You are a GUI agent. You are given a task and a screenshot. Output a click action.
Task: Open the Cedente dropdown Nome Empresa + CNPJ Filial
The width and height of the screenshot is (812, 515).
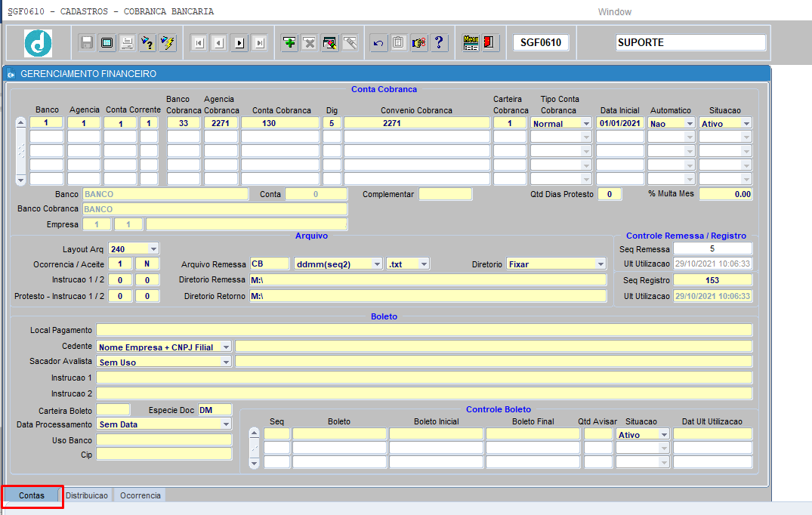pos(227,347)
